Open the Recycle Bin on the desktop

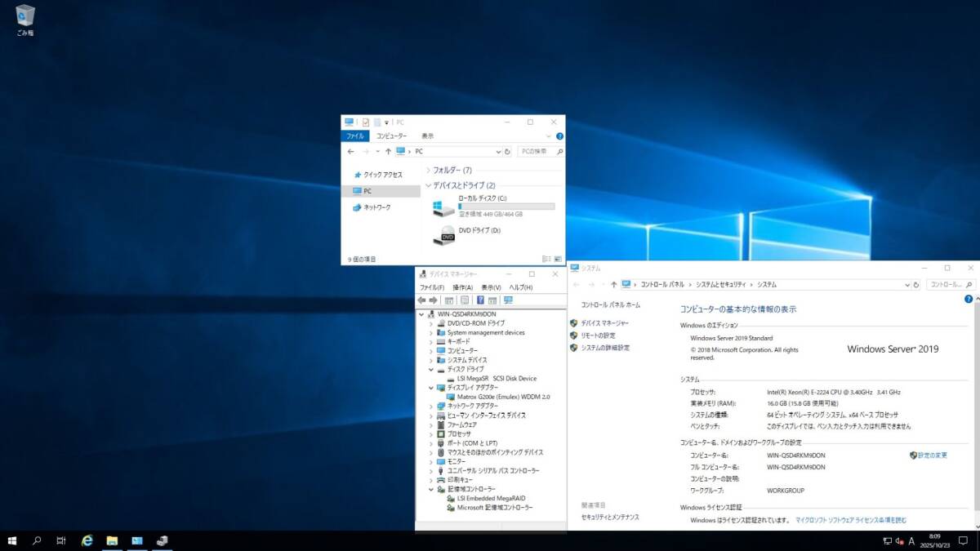coord(24,17)
